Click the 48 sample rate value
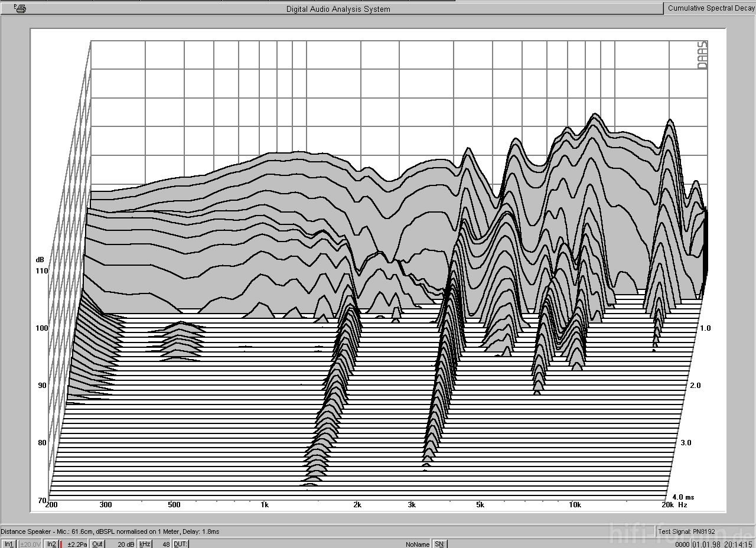The width and height of the screenshot is (756, 548). [x=166, y=544]
